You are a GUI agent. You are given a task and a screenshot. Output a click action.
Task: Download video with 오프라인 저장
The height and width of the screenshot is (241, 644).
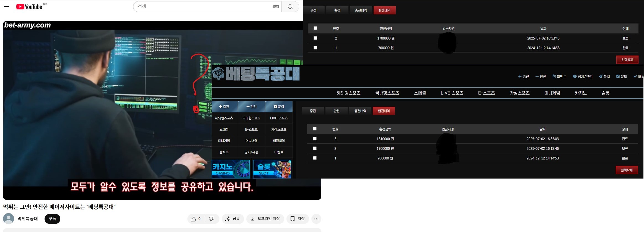pos(265,219)
